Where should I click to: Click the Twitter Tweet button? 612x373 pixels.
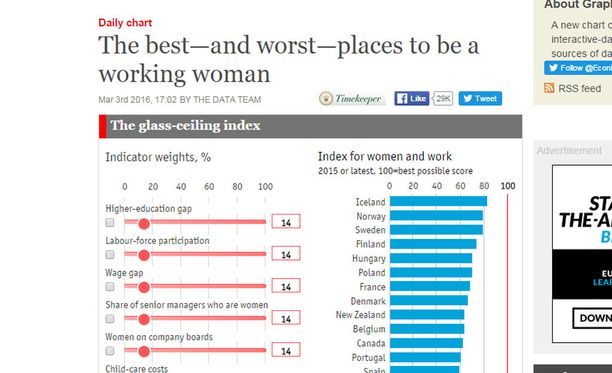pos(480,98)
